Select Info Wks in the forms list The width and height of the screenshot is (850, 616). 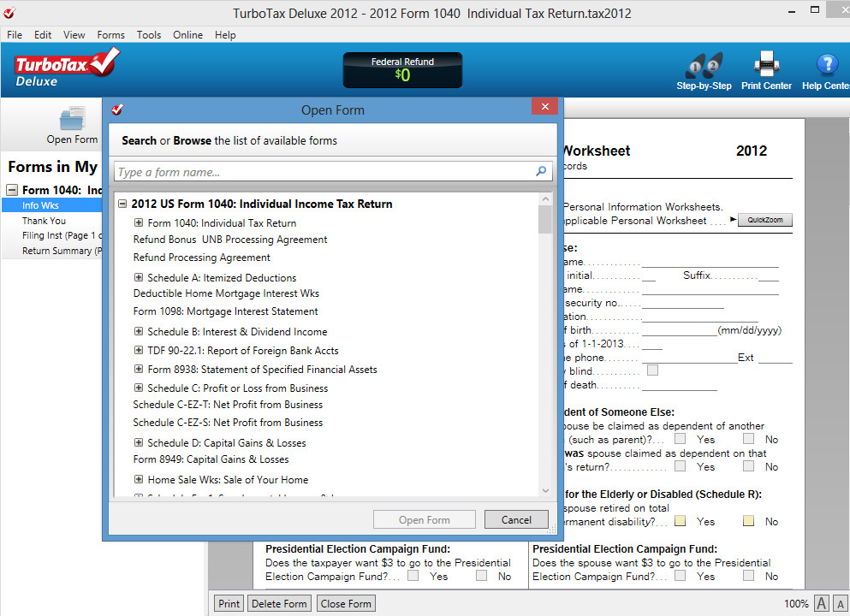[x=52, y=204]
